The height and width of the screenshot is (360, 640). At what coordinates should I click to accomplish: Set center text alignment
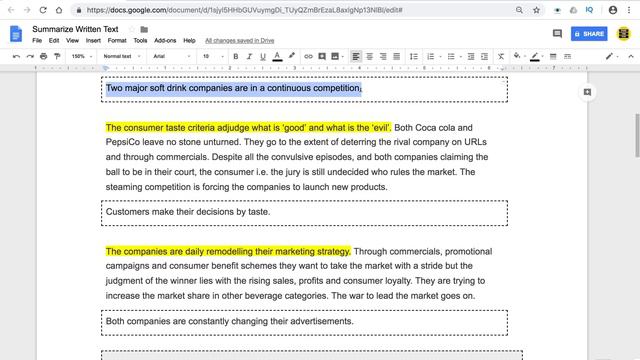[369, 56]
